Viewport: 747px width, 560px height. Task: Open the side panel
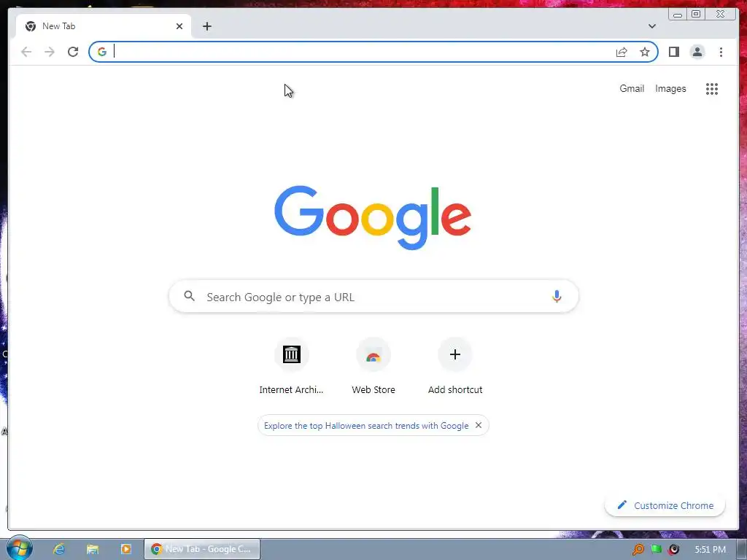pyautogui.click(x=673, y=52)
